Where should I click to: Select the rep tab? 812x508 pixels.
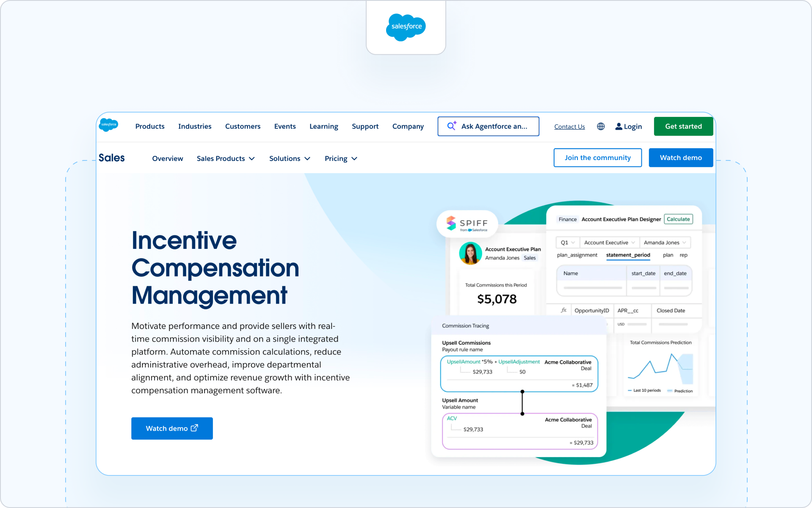click(684, 255)
